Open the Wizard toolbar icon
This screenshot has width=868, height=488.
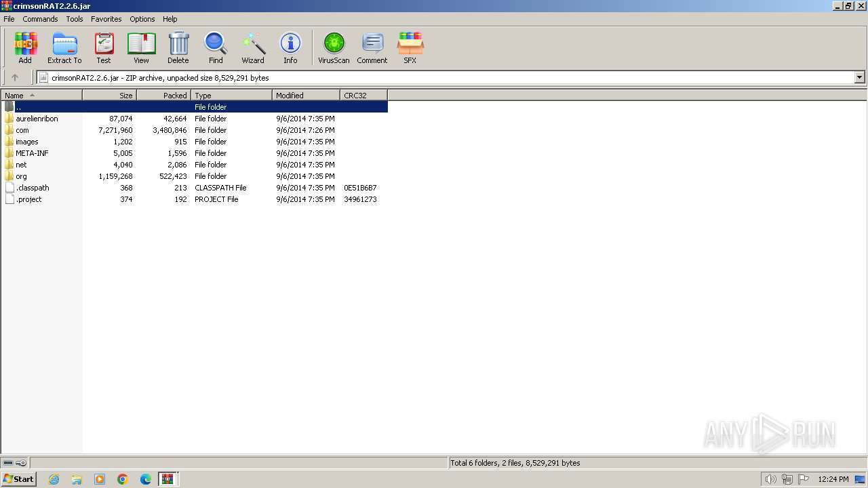pyautogui.click(x=253, y=48)
